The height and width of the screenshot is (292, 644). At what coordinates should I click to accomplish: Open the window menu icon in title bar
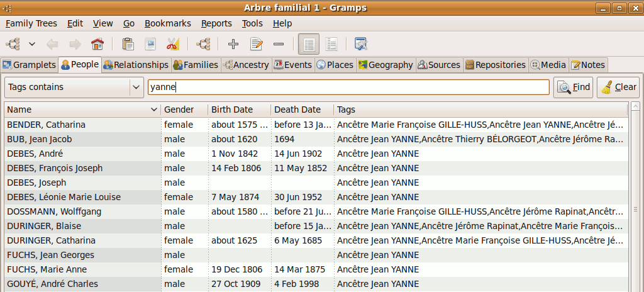pos(7,8)
